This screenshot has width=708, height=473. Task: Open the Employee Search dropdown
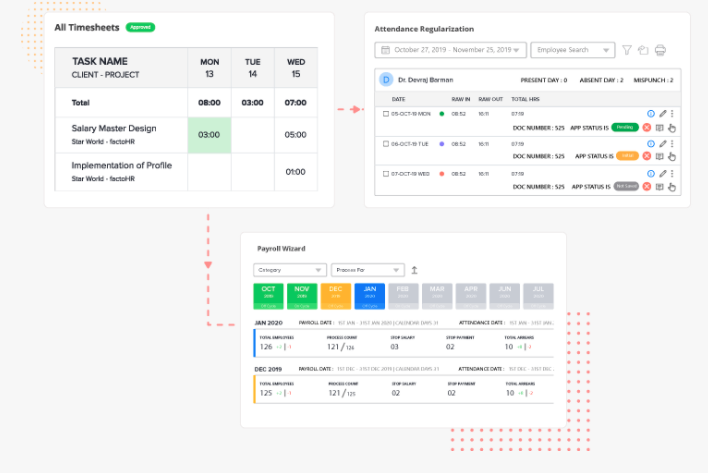coord(573,50)
